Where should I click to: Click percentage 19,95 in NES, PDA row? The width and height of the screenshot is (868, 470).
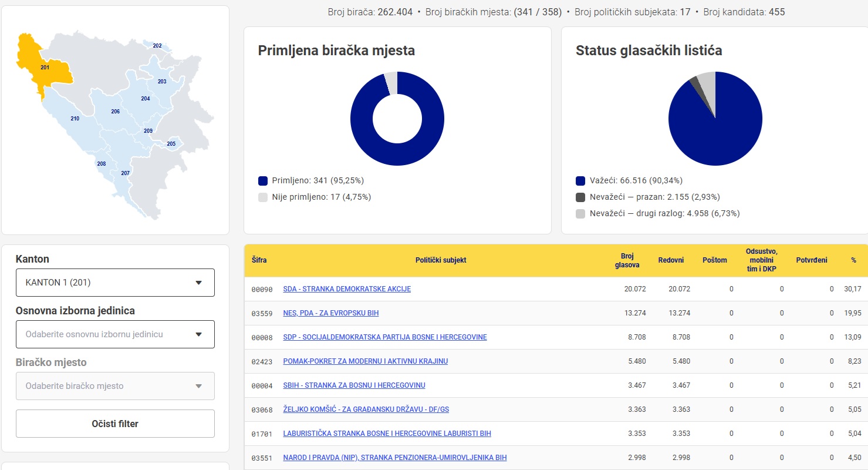click(853, 313)
